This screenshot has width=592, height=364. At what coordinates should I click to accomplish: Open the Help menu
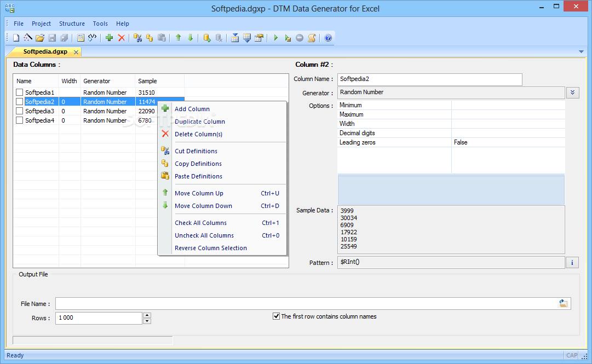[122, 24]
